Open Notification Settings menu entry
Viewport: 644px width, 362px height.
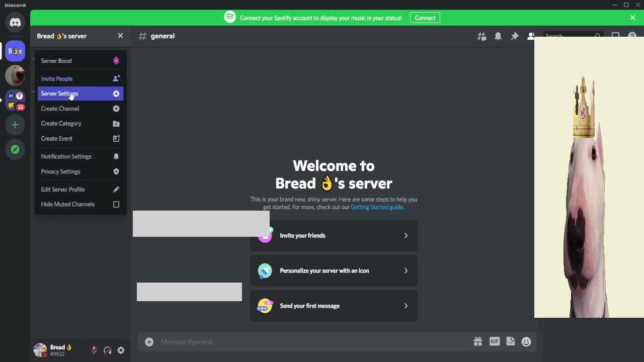(80, 156)
